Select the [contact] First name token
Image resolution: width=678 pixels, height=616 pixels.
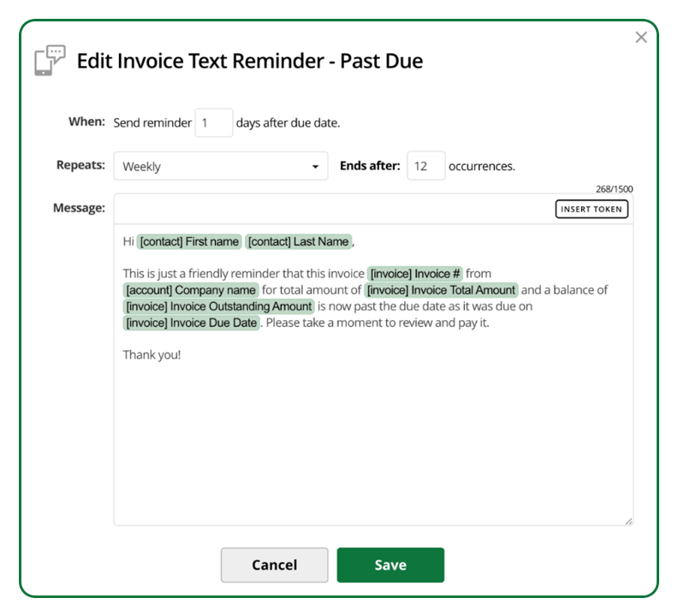(189, 242)
